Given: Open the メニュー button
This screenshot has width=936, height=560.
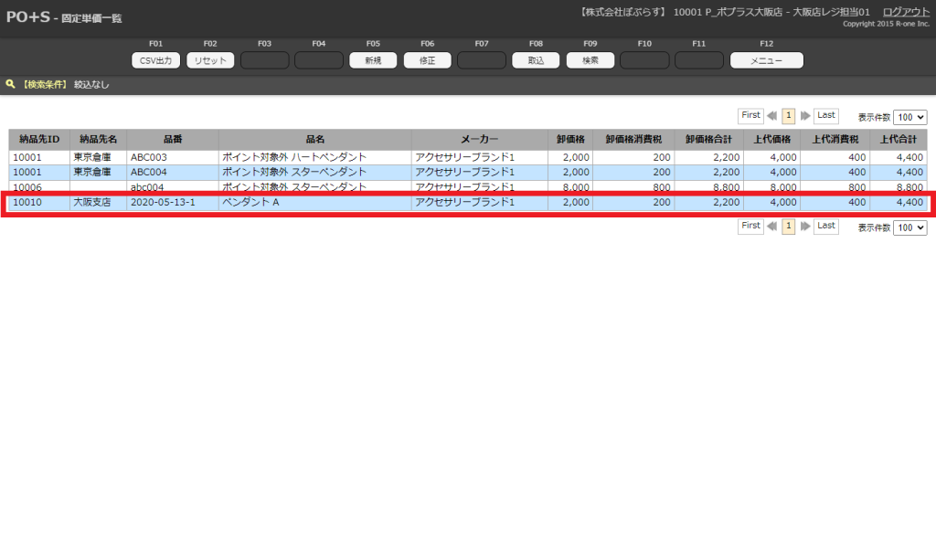Looking at the screenshot, I should (x=766, y=60).
